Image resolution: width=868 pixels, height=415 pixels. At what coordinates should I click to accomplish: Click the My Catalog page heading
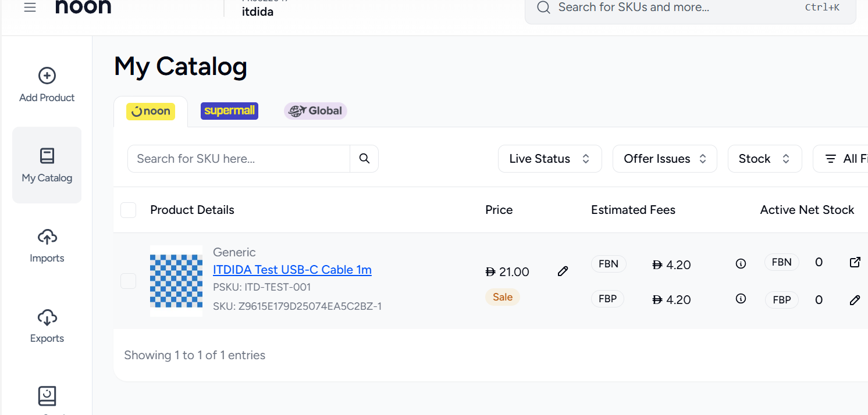coord(180,66)
